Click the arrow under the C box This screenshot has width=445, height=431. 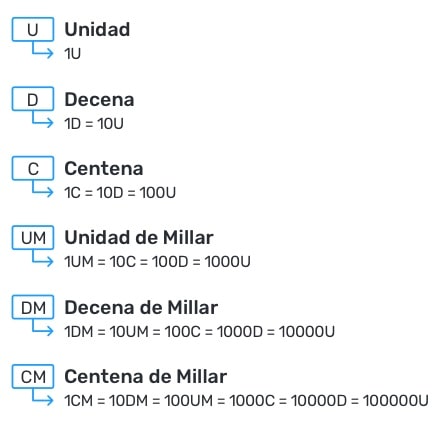click(42, 189)
